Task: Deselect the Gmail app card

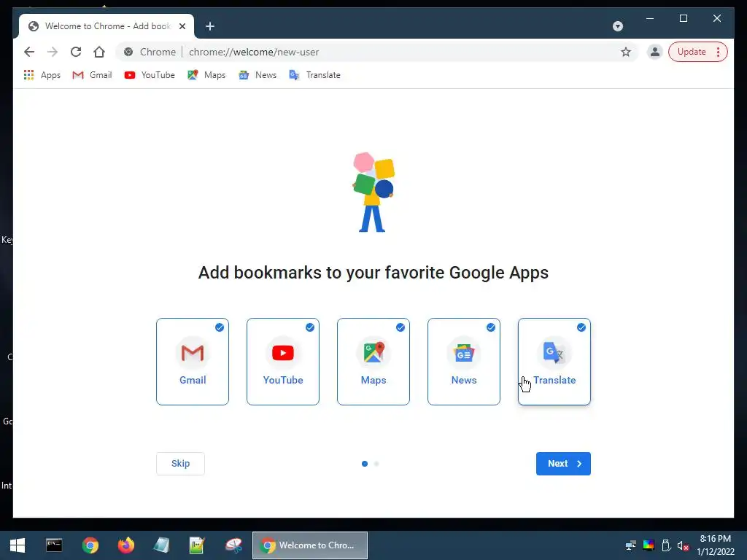Action: click(x=193, y=362)
